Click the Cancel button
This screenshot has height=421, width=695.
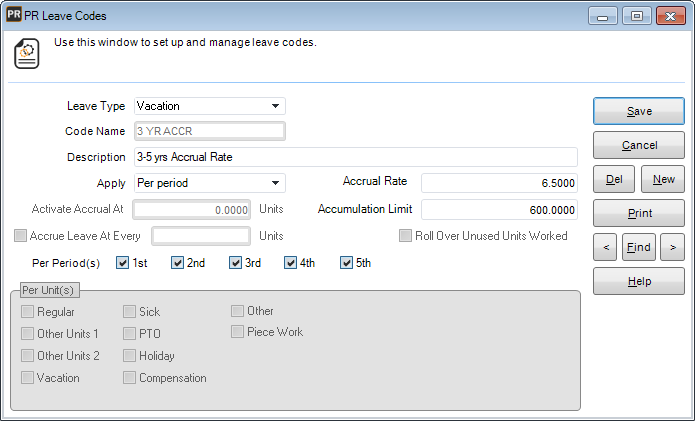point(639,145)
